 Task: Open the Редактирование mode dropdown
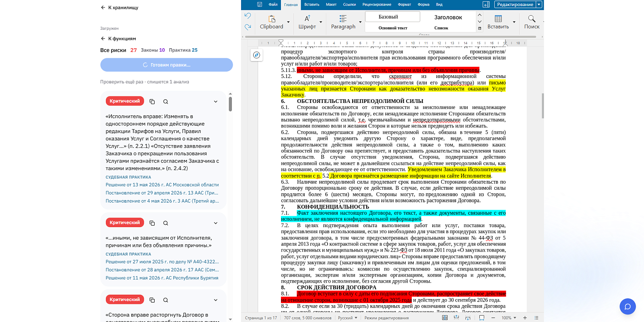pyautogui.click(x=539, y=4)
